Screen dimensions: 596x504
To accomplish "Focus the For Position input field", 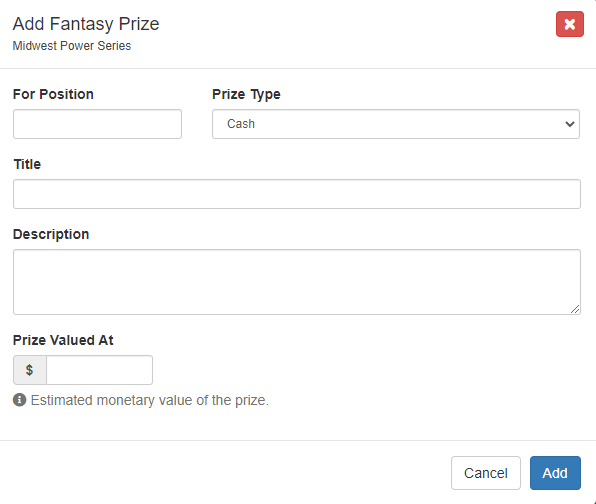I will [97, 124].
